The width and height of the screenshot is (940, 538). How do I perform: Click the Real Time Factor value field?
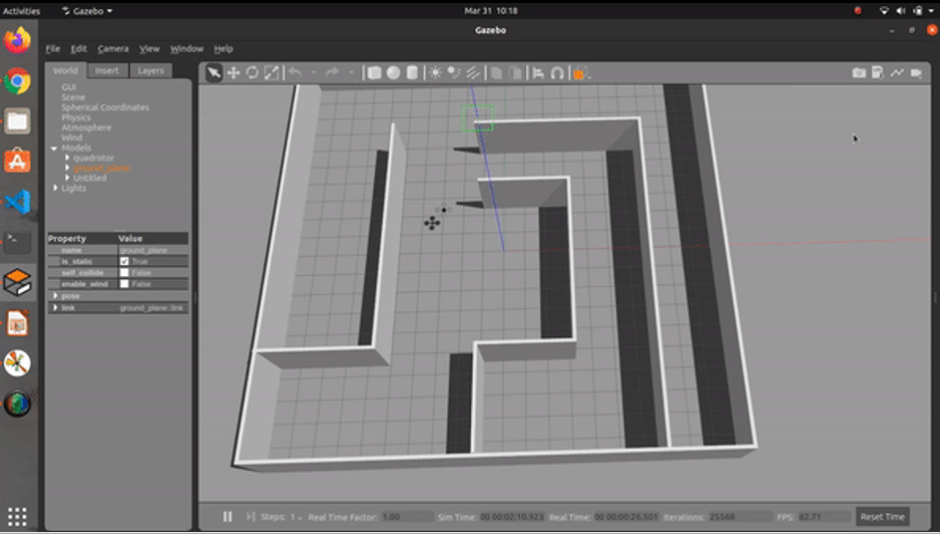[x=406, y=517]
